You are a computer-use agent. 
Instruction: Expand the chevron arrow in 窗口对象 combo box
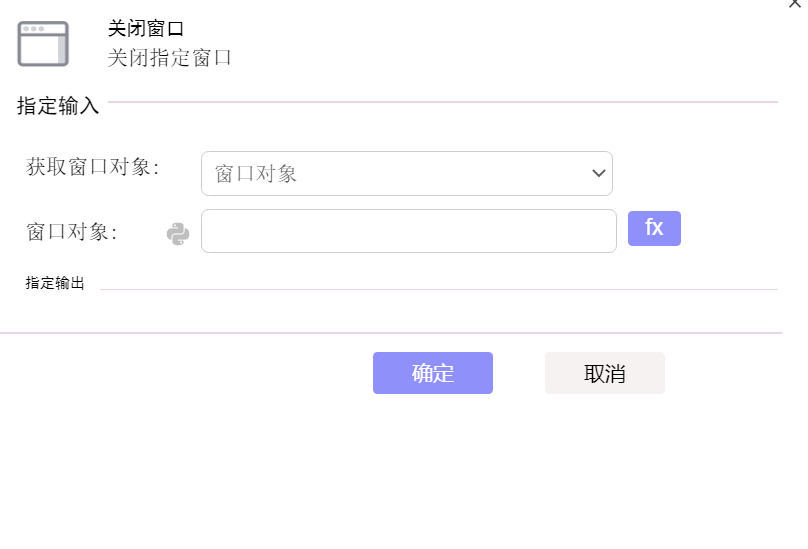pyautogui.click(x=598, y=173)
